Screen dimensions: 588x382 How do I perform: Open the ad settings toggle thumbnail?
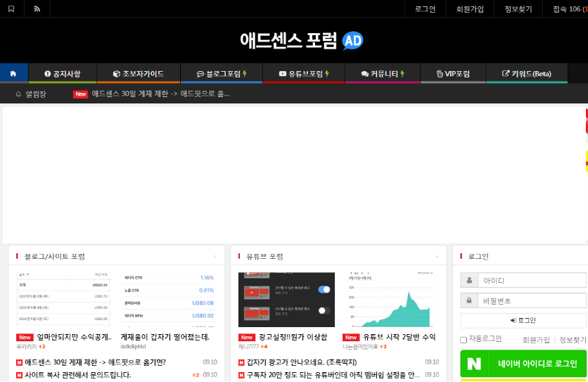[x=286, y=300]
